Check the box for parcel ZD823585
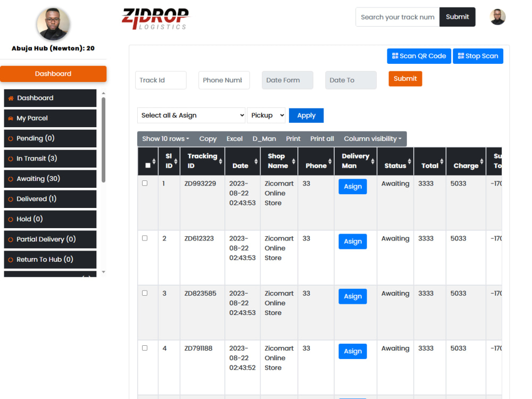 click(145, 293)
